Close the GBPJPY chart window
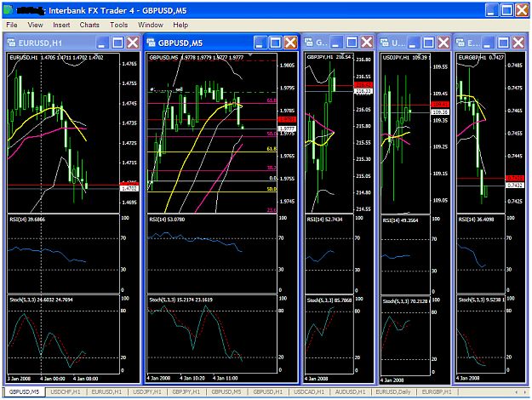Screen dimensions: 532x400 [367, 43]
